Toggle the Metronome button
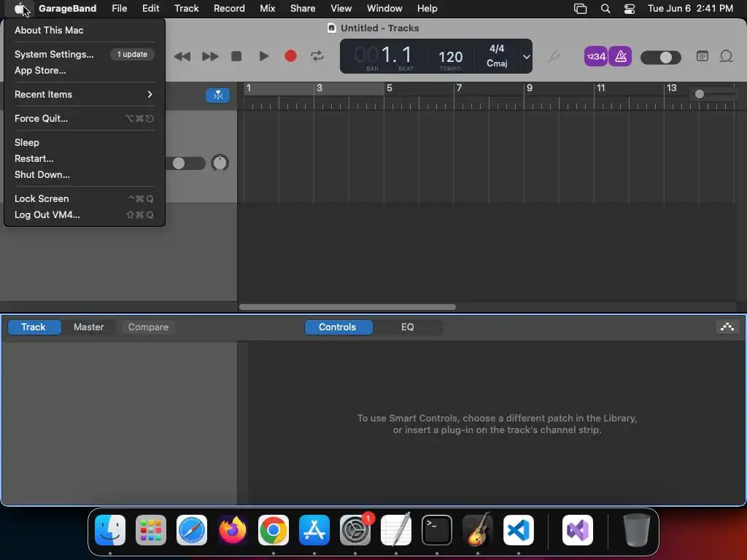The image size is (747, 560). 620,56
